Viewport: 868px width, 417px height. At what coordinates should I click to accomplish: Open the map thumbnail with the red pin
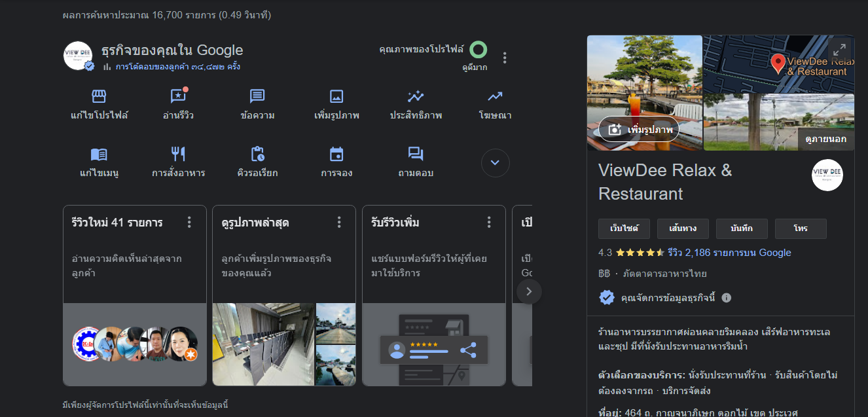coord(779,63)
